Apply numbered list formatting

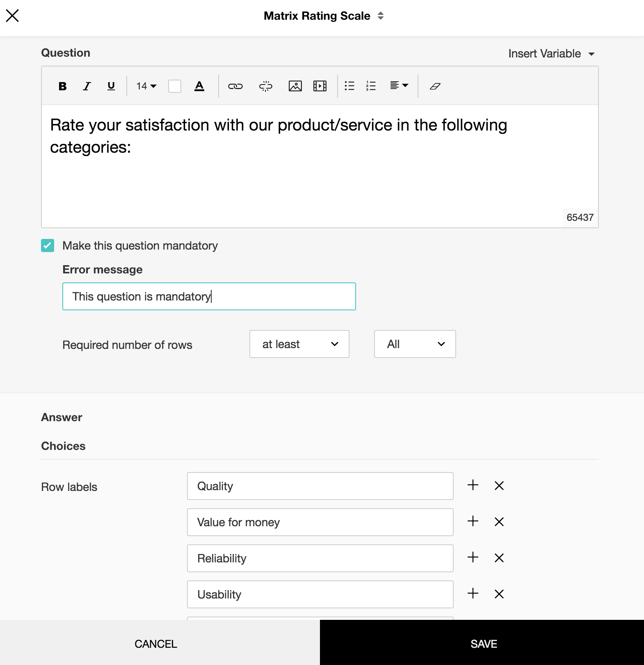coord(371,86)
